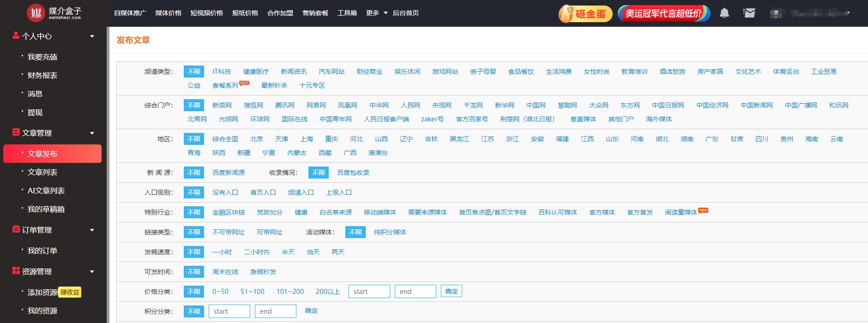Click price start input field
The image size is (868, 323).
[x=369, y=292]
